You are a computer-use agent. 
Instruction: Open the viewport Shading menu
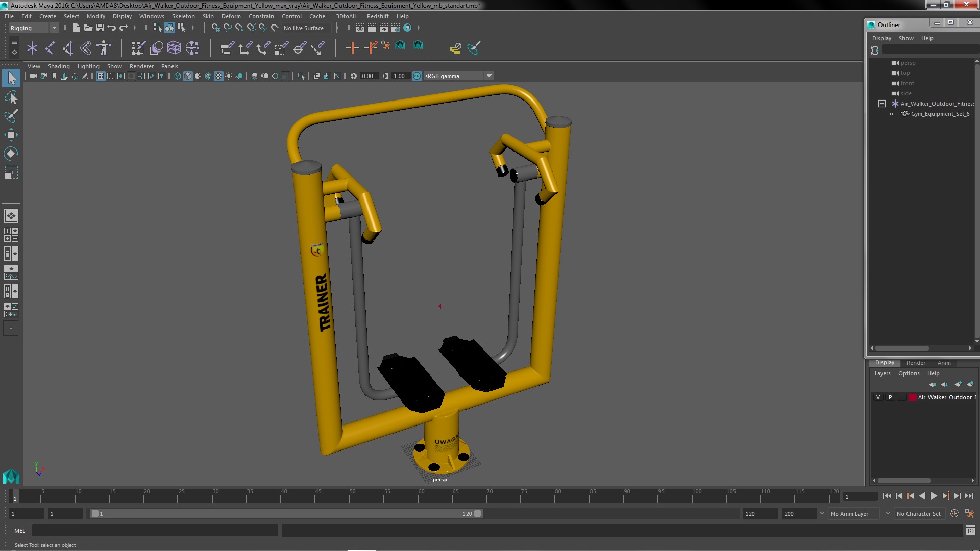59,66
